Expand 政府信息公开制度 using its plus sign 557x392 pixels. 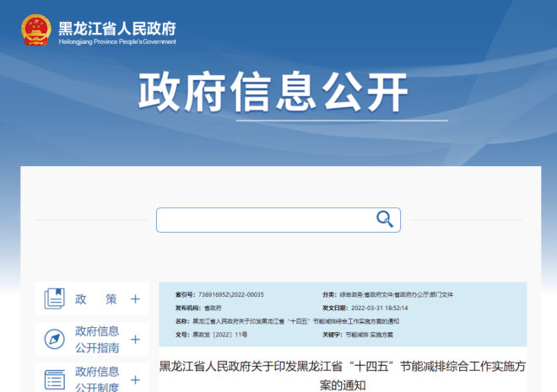coord(135,379)
